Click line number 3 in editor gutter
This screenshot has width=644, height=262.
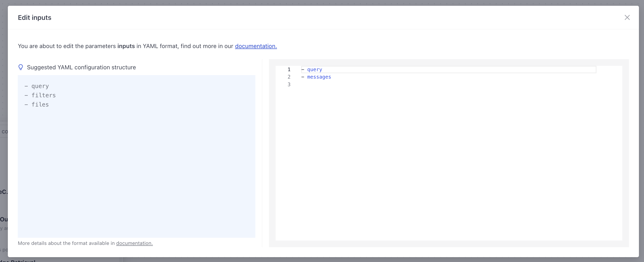point(289,84)
